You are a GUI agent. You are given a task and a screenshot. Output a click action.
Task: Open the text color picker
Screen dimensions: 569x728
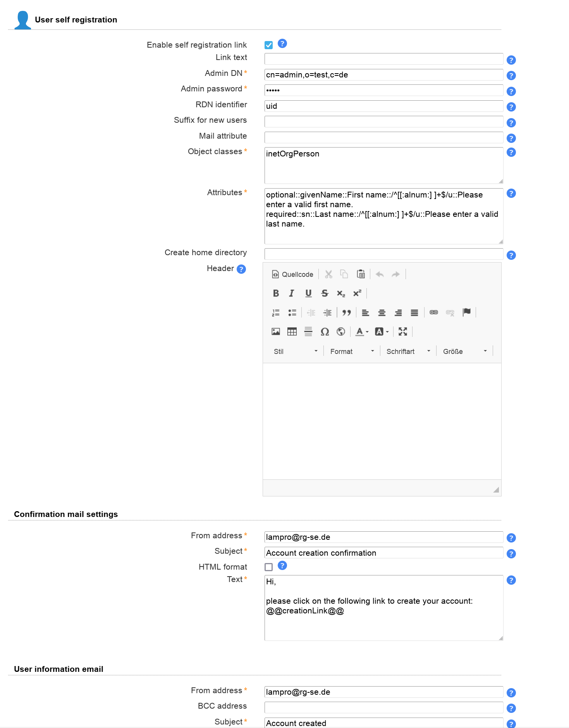[362, 332]
